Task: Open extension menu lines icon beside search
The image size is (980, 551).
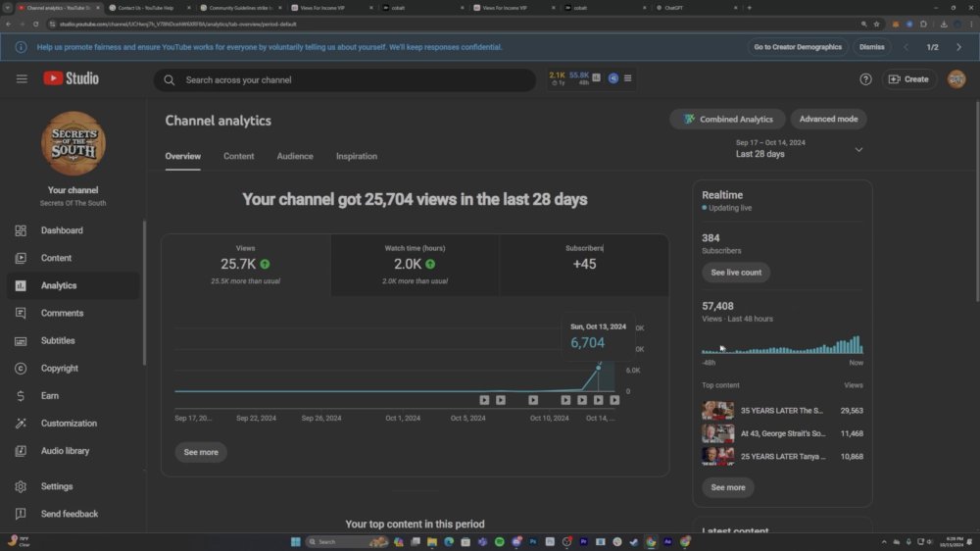Action: (627, 78)
